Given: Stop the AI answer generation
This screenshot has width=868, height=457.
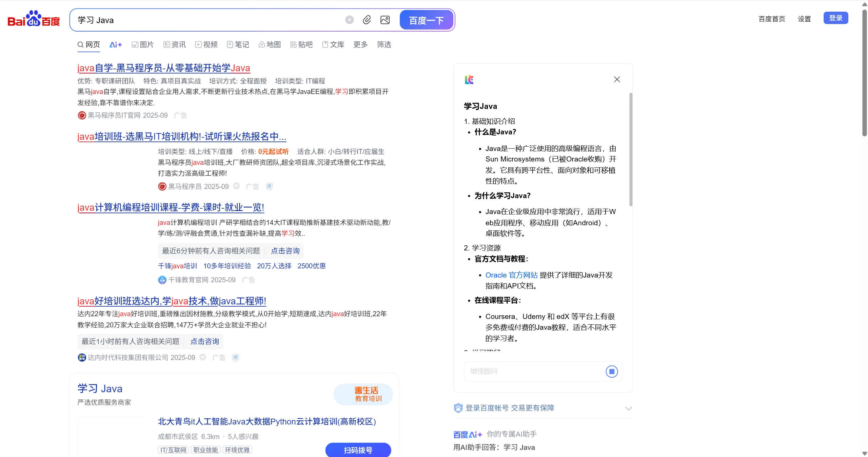Looking at the screenshot, I should [612, 372].
